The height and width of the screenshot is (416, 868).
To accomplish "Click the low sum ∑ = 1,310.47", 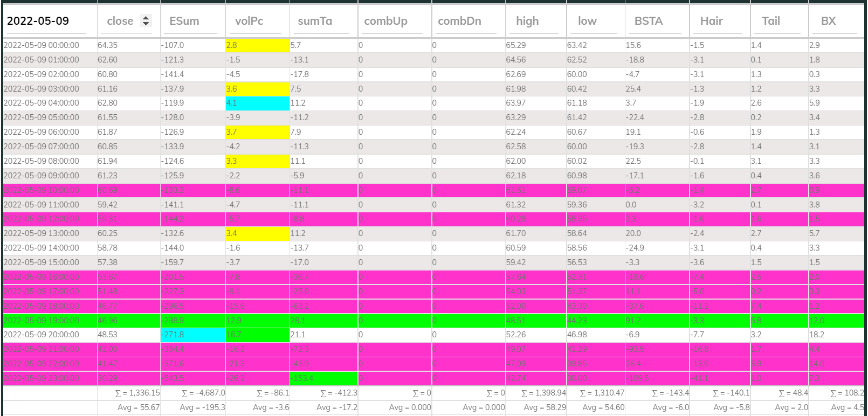I will (602, 393).
